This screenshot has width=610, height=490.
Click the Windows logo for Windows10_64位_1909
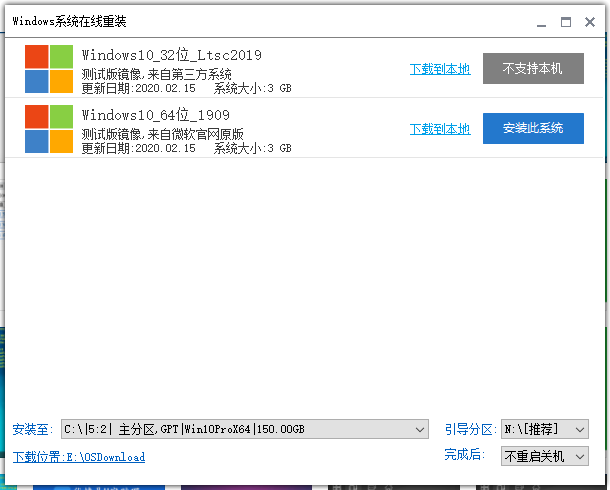[49, 129]
